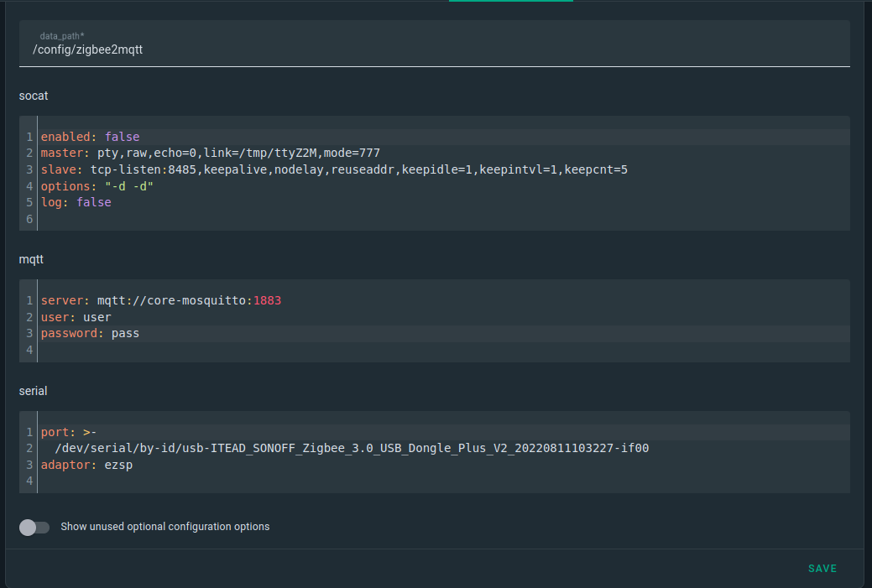Image resolution: width=872 pixels, height=588 pixels.
Task: Click empty line 4 in serial editor
Action: [443, 481]
